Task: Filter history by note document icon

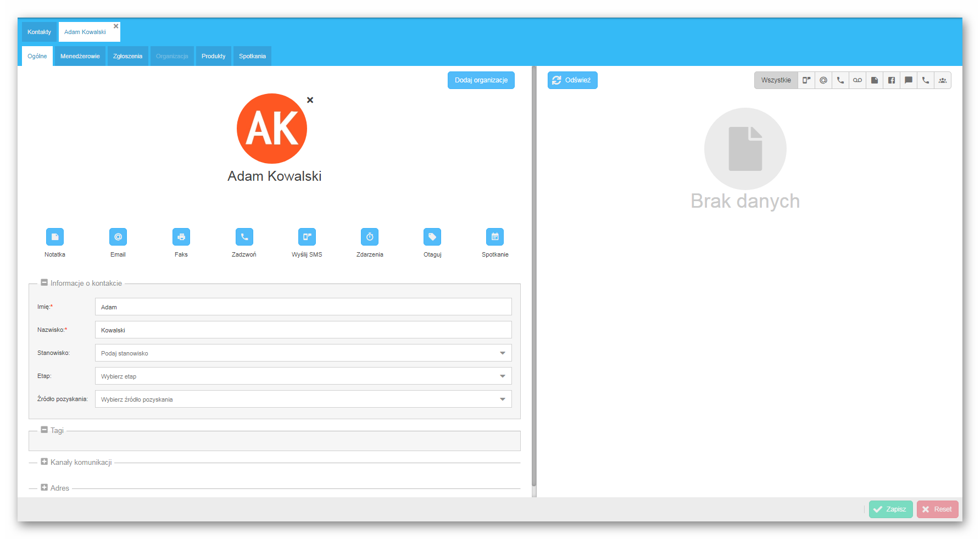Action: click(875, 80)
